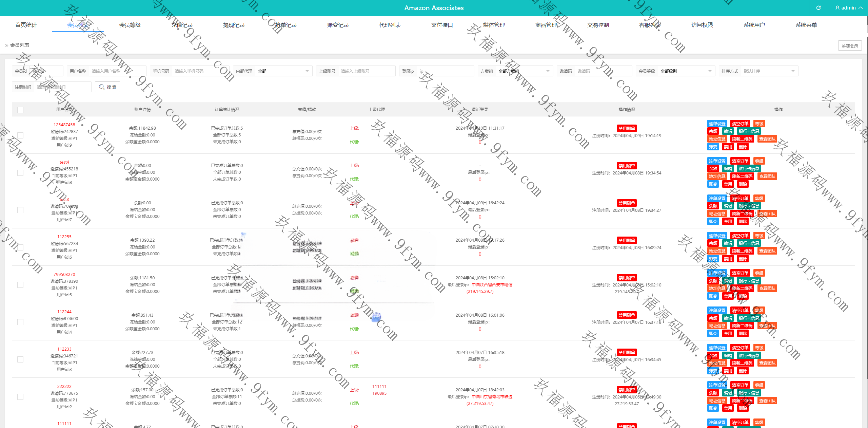
Task: Click the refresh icon in the top bar
Action: click(818, 8)
